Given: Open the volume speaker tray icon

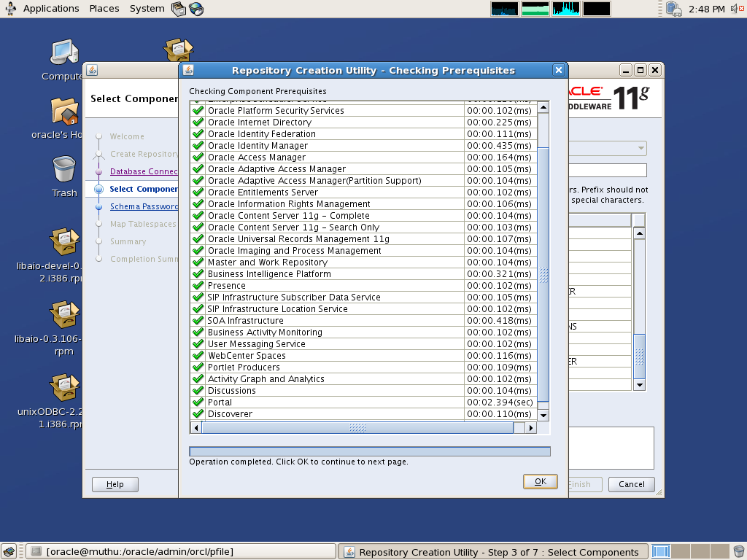Looking at the screenshot, I should click(736, 9).
